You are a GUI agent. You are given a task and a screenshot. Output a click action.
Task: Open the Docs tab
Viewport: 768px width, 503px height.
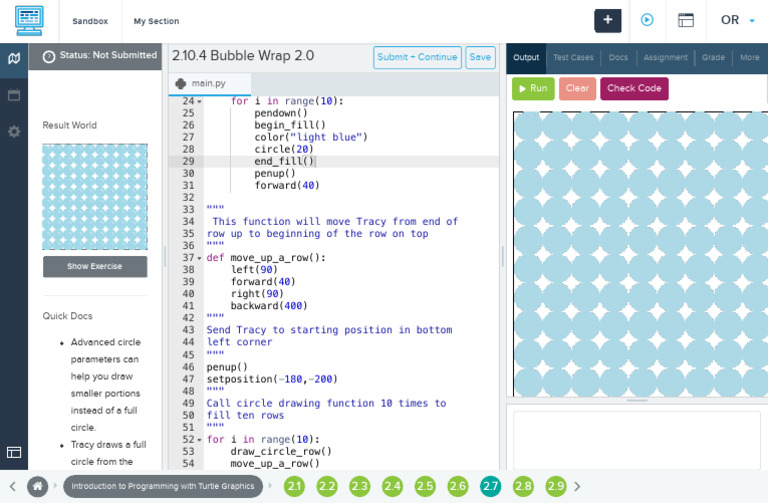[x=618, y=58]
